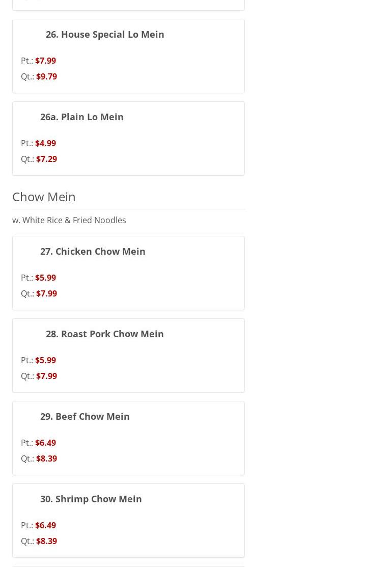Viewport: 392px width, 567px height.
Task: Click the Chow Mein section heading
Action: click(x=44, y=196)
